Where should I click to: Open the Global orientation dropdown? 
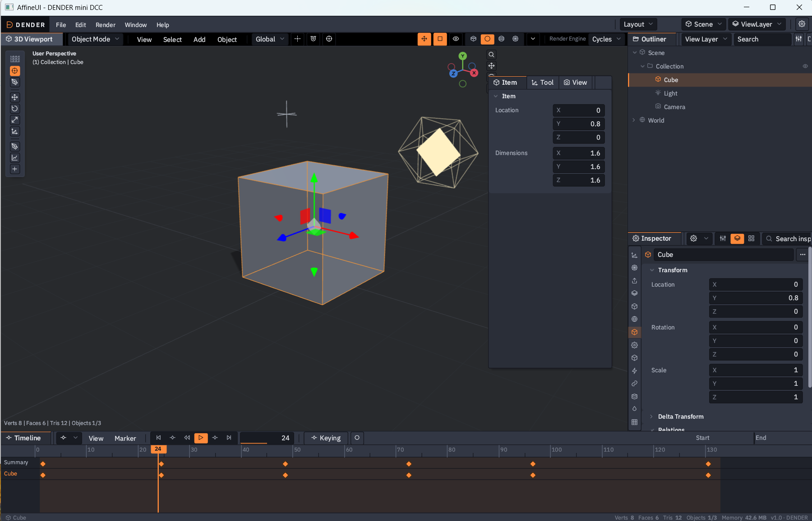pyautogui.click(x=270, y=39)
